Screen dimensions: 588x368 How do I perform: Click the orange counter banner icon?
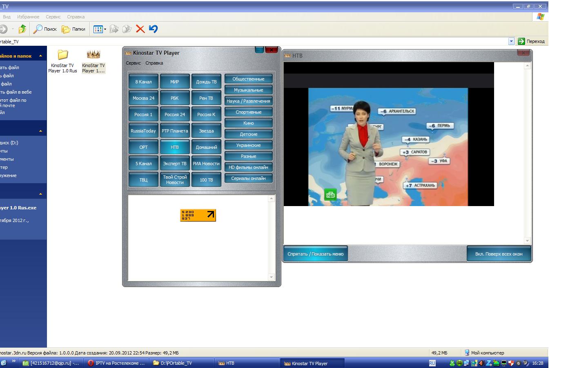(x=198, y=215)
